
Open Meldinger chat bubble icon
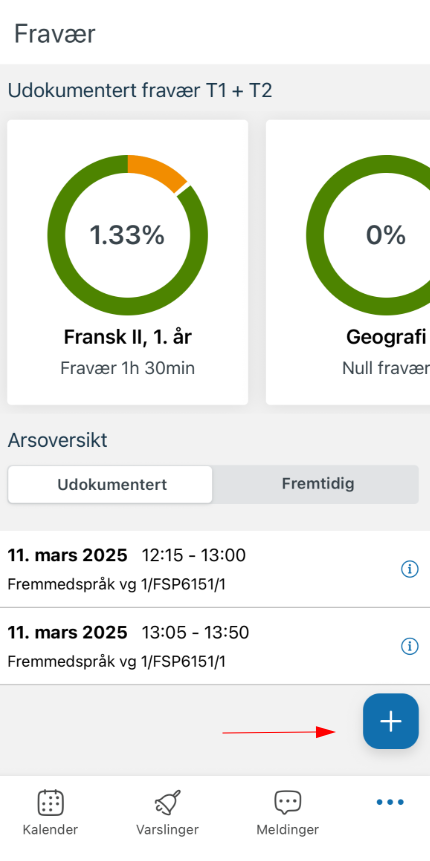[287, 803]
